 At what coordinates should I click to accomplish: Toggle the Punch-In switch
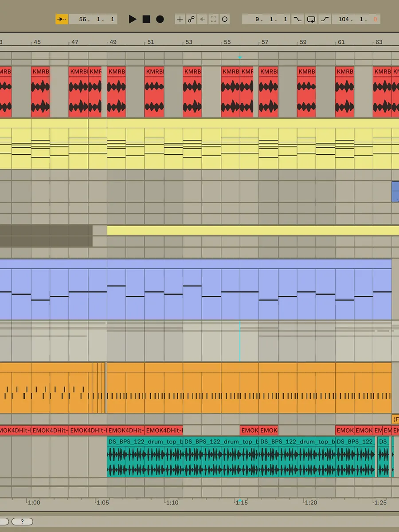pos(297,19)
